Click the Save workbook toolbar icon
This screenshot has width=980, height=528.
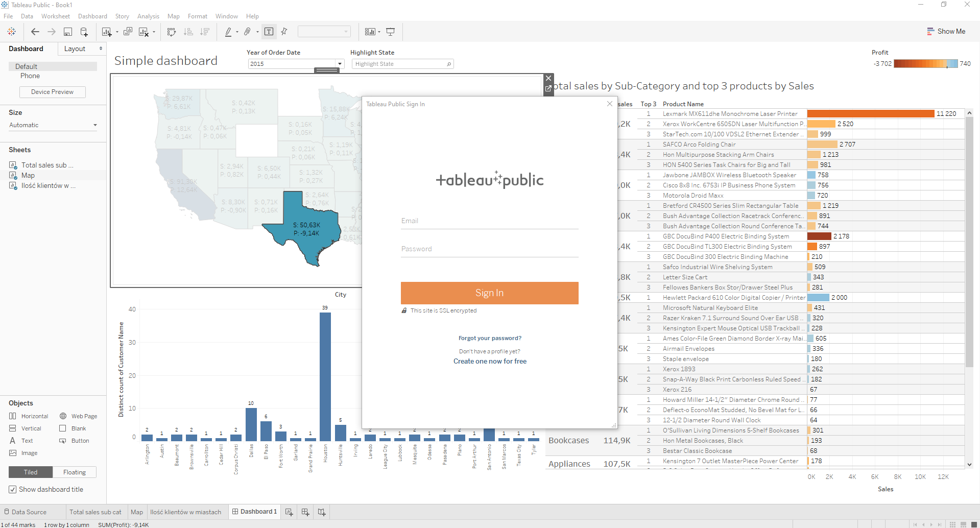(x=67, y=32)
